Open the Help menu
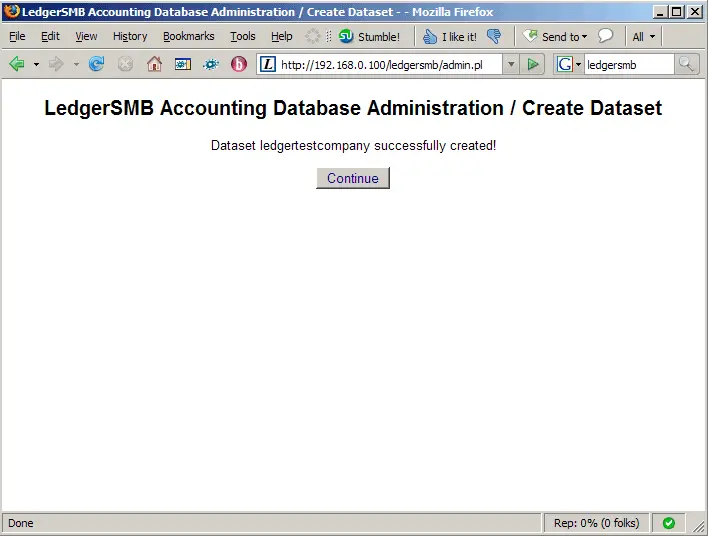The width and height of the screenshot is (708, 536). [282, 36]
